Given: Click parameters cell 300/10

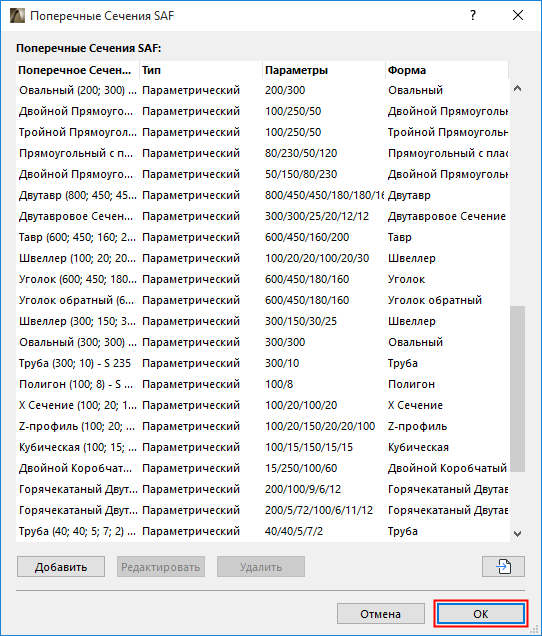Looking at the screenshot, I should click(x=282, y=363).
